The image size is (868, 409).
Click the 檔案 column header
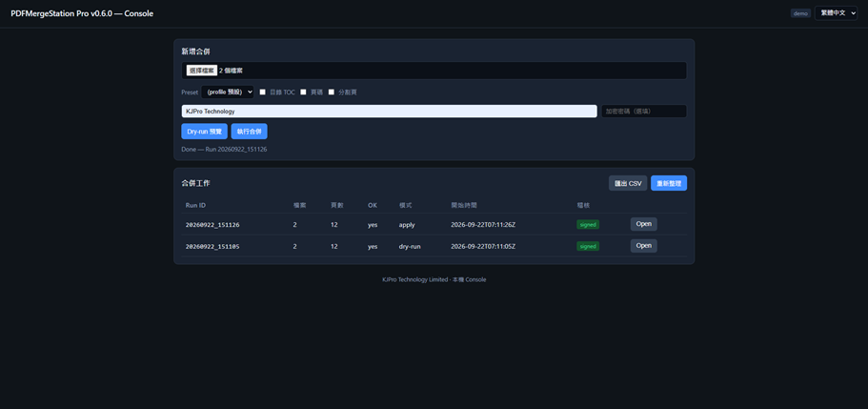pyautogui.click(x=299, y=206)
